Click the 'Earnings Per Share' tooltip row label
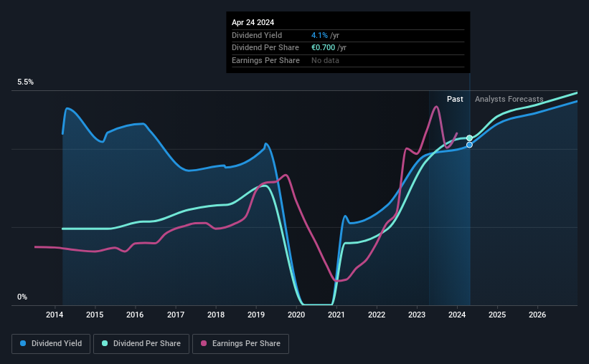This screenshot has width=589, height=364. (265, 60)
